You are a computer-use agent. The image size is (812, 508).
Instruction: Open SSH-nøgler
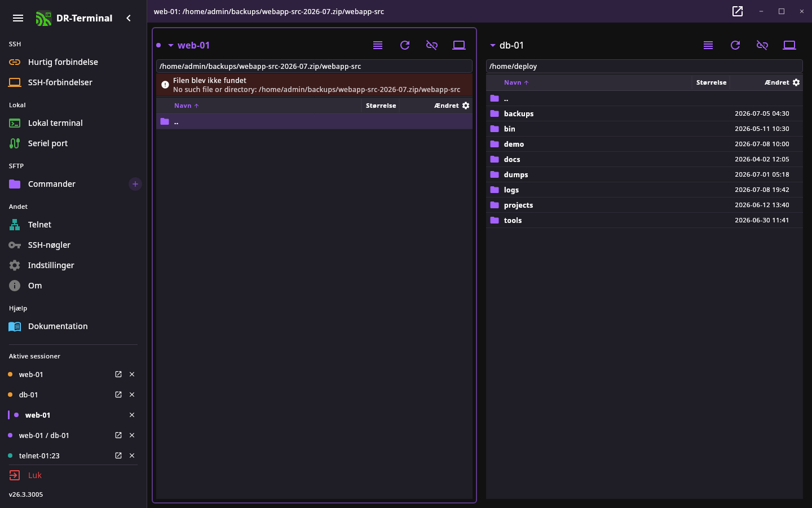point(73,245)
